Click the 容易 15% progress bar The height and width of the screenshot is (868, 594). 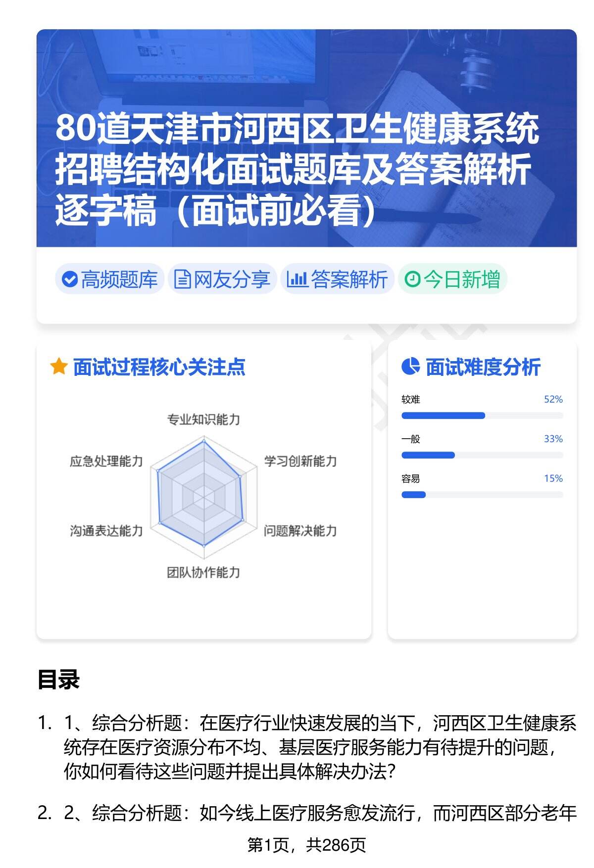[482, 495]
